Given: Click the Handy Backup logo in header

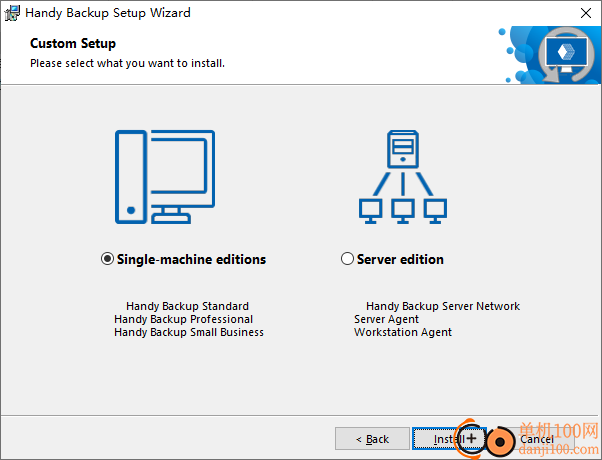Looking at the screenshot, I should (x=551, y=55).
